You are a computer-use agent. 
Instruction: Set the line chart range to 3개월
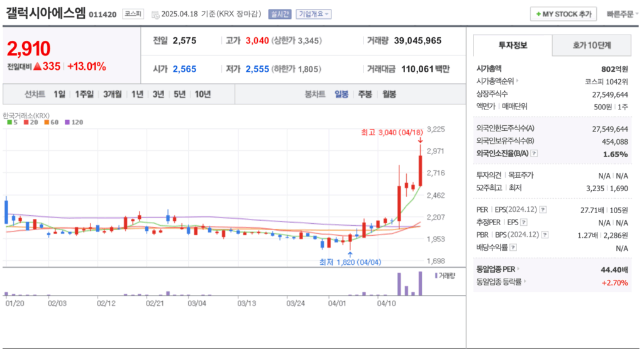(112, 94)
